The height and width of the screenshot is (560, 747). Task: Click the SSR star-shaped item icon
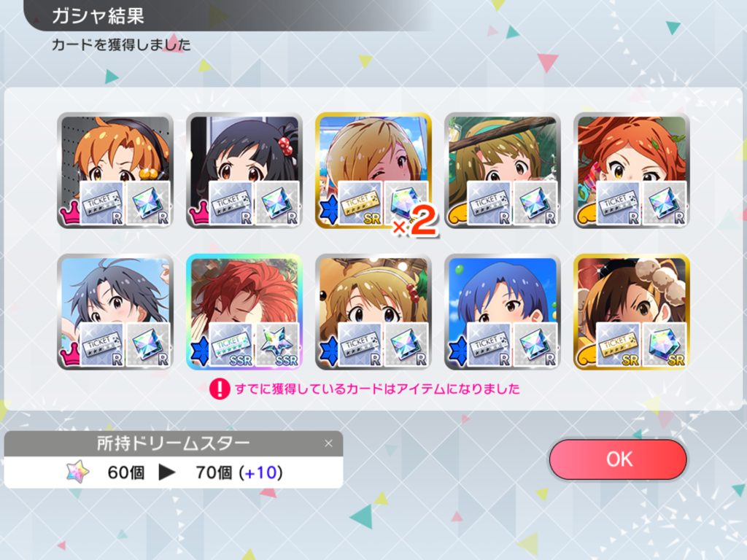[x=277, y=344]
